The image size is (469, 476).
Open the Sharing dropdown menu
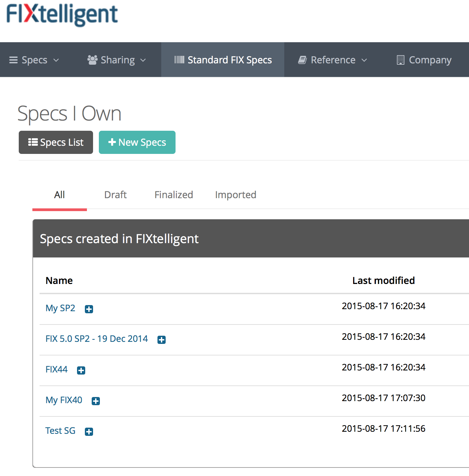pos(117,60)
